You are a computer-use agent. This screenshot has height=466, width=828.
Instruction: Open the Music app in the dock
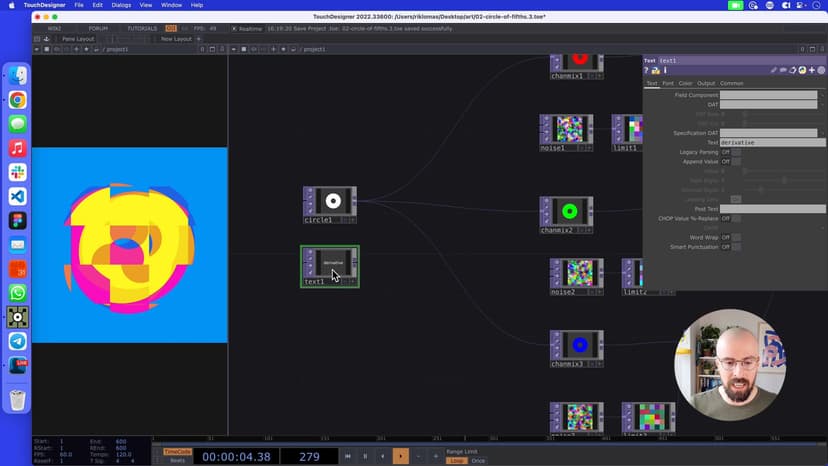pos(18,148)
